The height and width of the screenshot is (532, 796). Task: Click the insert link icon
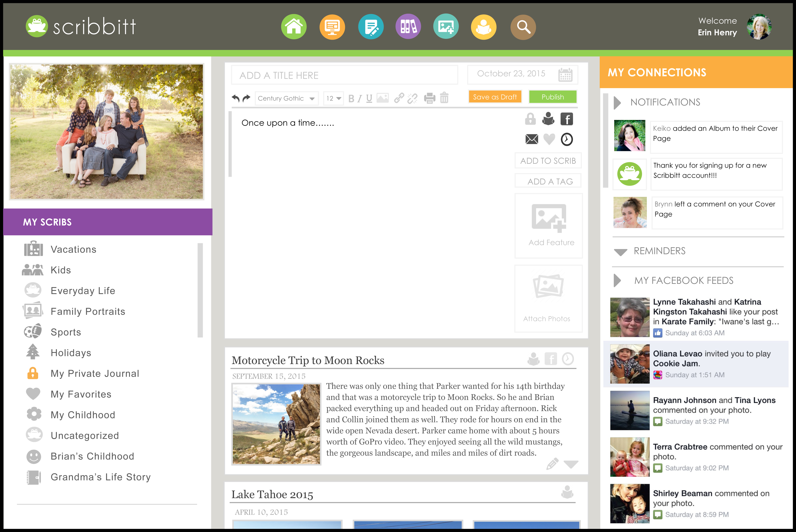pyautogui.click(x=399, y=98)
